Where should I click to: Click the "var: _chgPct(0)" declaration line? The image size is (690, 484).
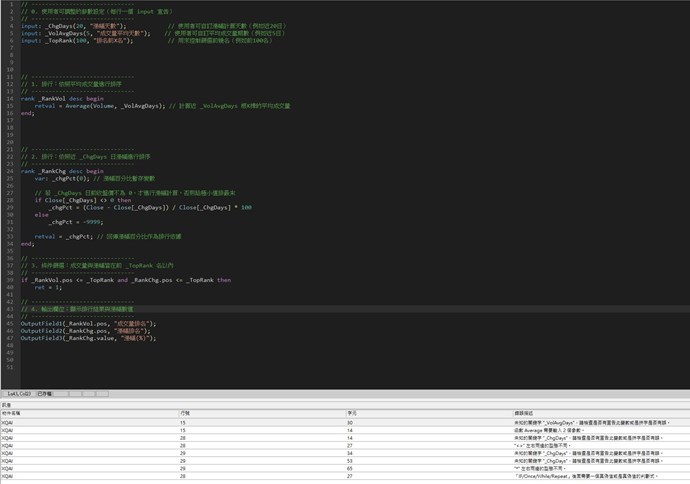coord(70,177)
